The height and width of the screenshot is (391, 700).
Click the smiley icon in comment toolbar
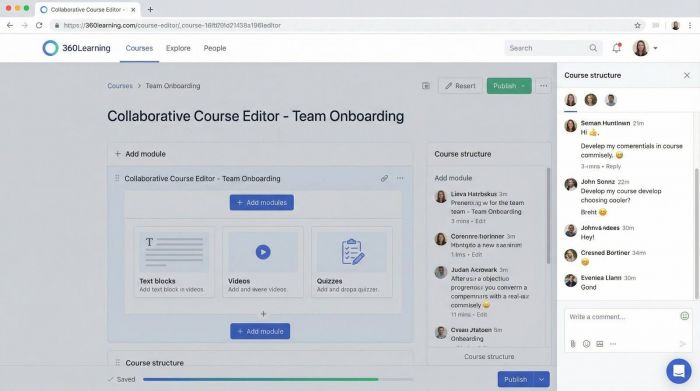587,344
